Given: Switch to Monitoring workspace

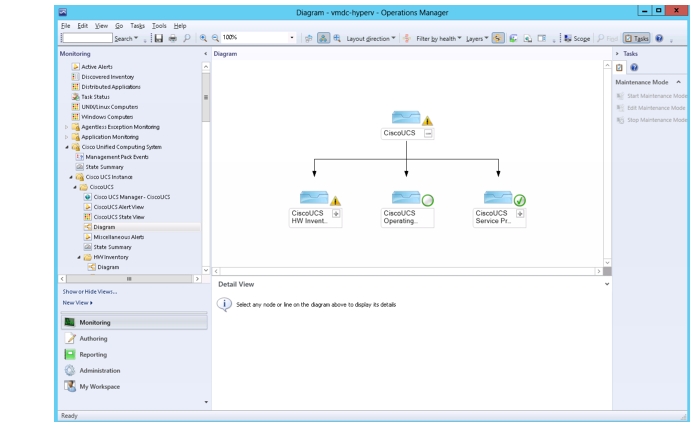Looking at the screenshot, I should [134, 322].
